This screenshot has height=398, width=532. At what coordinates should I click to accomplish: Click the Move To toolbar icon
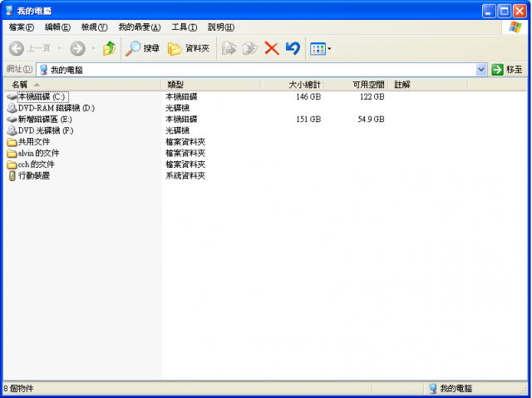coord(229,48)
